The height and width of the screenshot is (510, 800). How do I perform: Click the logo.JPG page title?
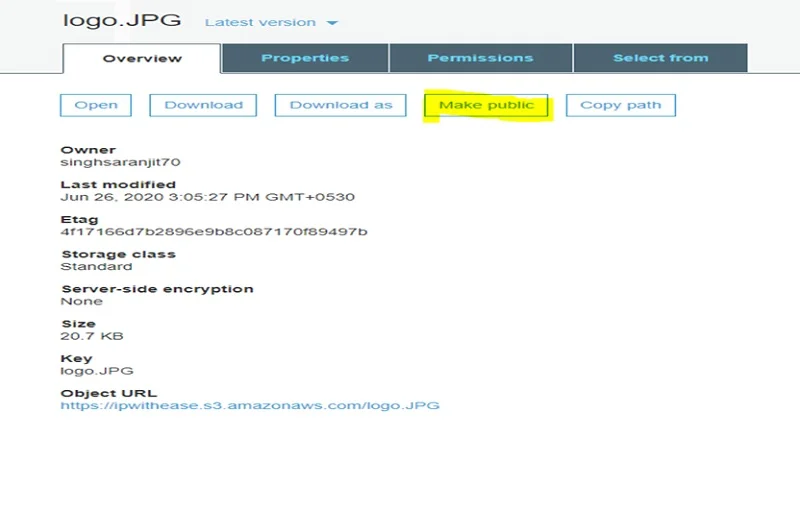[x=122, y=21]
